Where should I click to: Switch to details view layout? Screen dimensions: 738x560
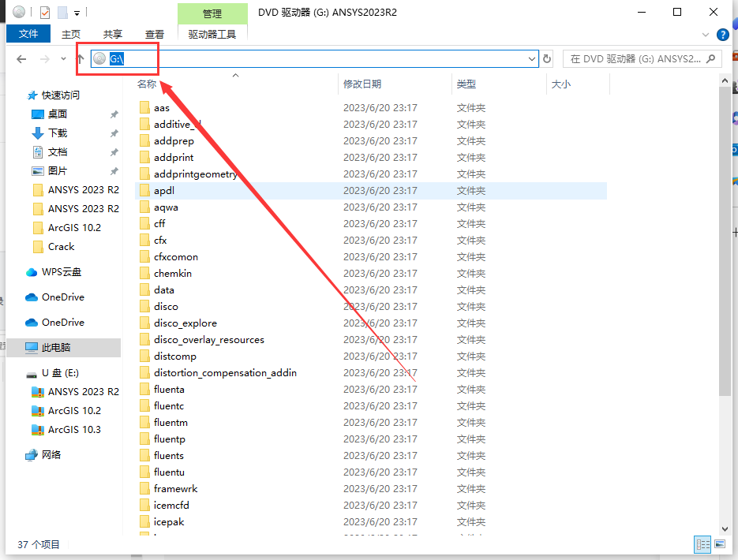click(702, 544)
